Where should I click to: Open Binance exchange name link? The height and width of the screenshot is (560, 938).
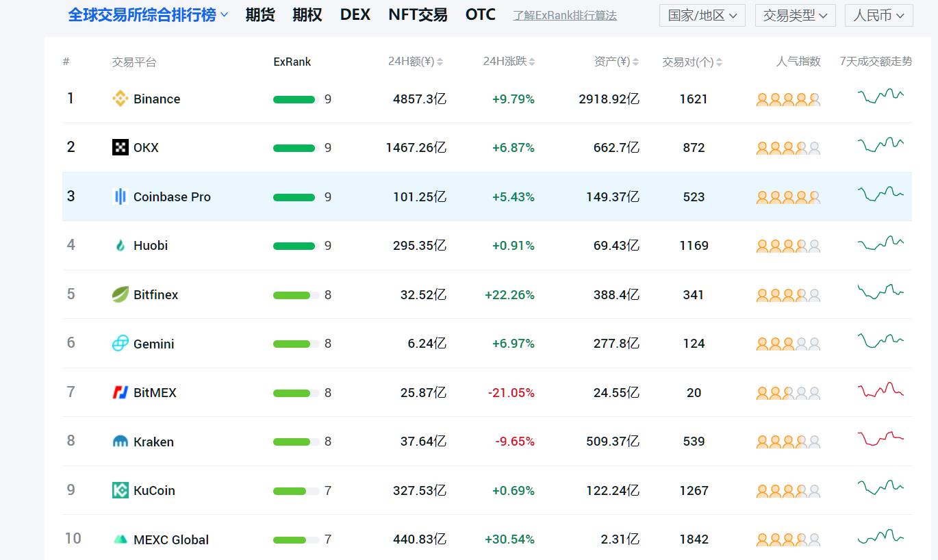(157, 99)
